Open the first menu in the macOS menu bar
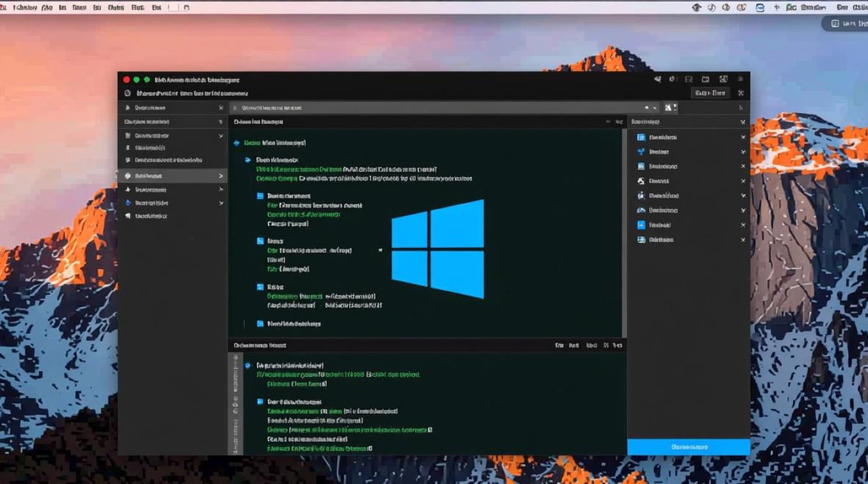The height and width of the screenshot is (484, 868). 25,8
